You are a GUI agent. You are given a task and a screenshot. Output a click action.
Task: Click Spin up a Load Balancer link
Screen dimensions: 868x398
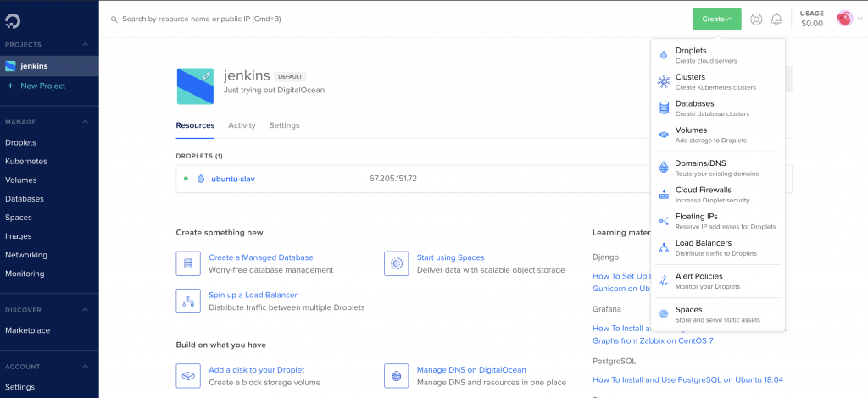(253, 296)
